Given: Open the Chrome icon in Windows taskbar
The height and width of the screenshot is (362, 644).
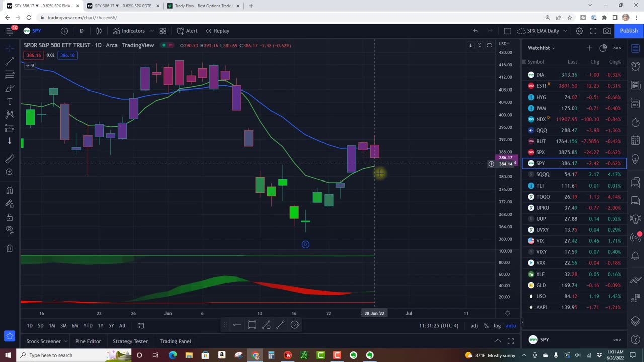Looking at the screenshot, I should point(255,355).
